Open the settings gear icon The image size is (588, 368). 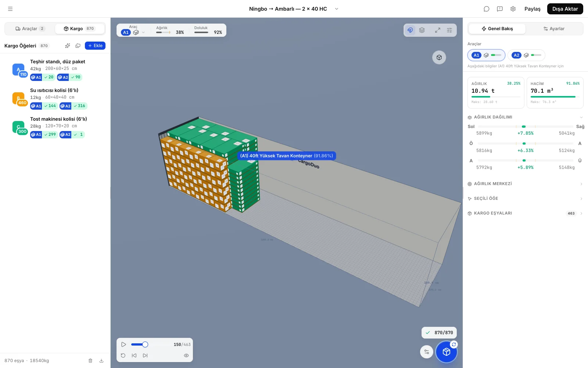(x=513, y=9)
